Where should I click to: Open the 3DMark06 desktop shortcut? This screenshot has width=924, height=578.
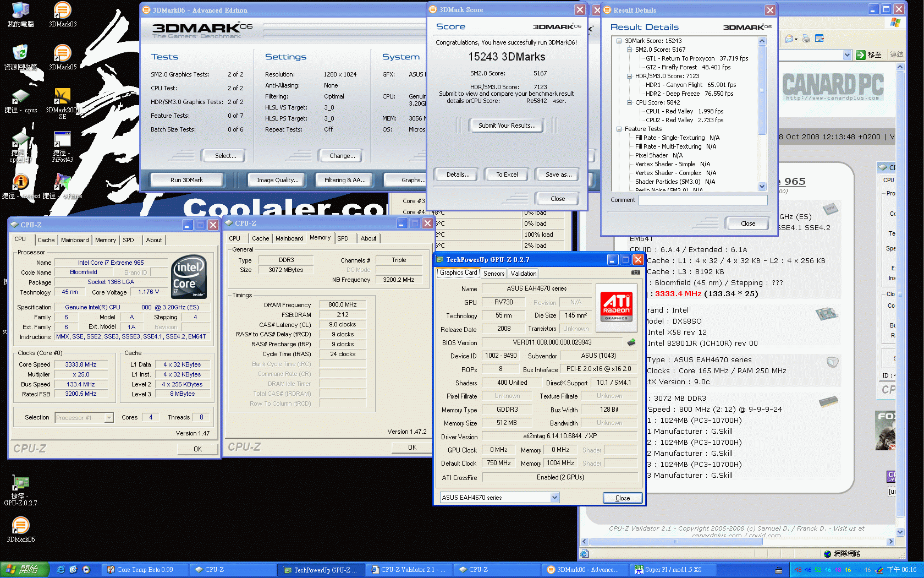coord(20,530)
